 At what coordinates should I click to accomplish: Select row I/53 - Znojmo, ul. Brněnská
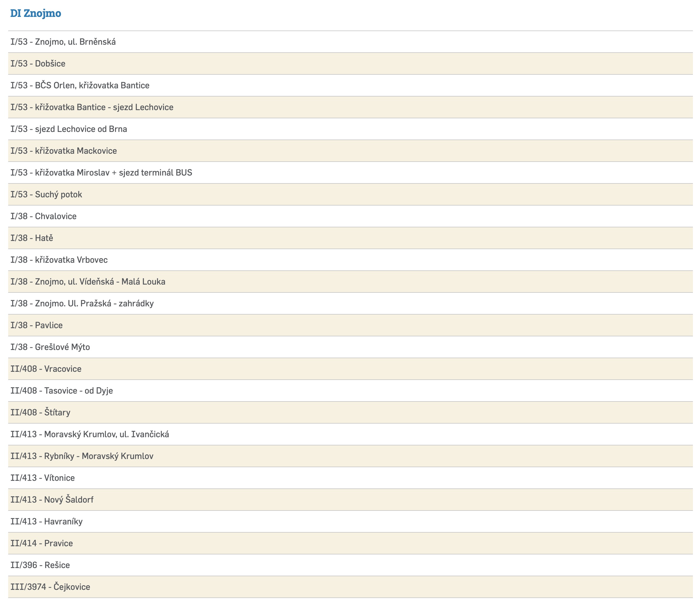click(63, 42)
